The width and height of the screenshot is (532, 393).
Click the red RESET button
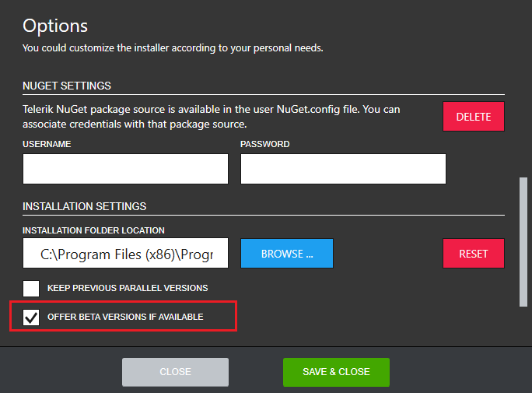click(x=474, y=254)
